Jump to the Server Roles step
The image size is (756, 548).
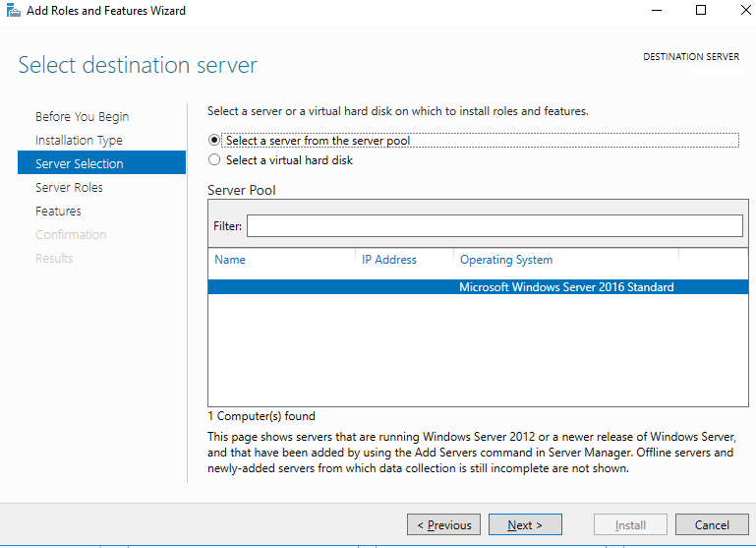[69, 187]
